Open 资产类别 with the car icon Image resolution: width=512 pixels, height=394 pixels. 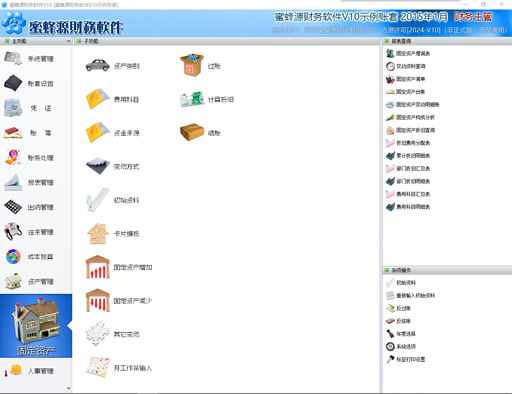(x=98, y=65)
